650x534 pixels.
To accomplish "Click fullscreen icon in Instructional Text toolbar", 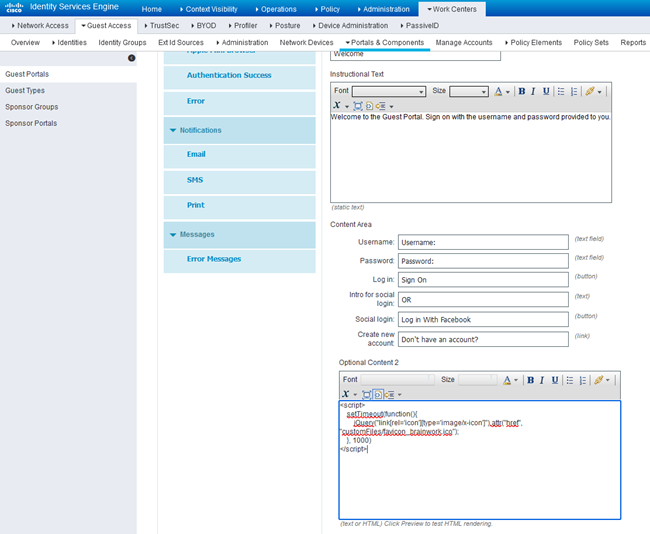I will 357,106.
